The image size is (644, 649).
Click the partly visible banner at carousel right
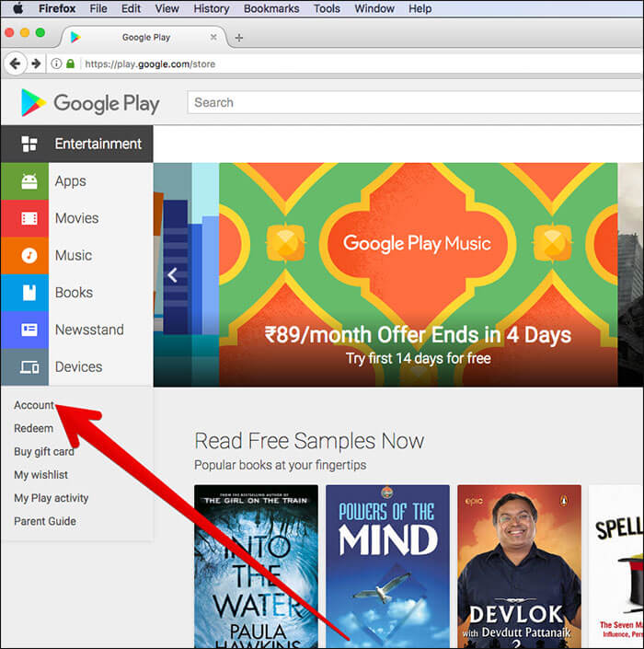pyautogui.click(x=631, y=275)
